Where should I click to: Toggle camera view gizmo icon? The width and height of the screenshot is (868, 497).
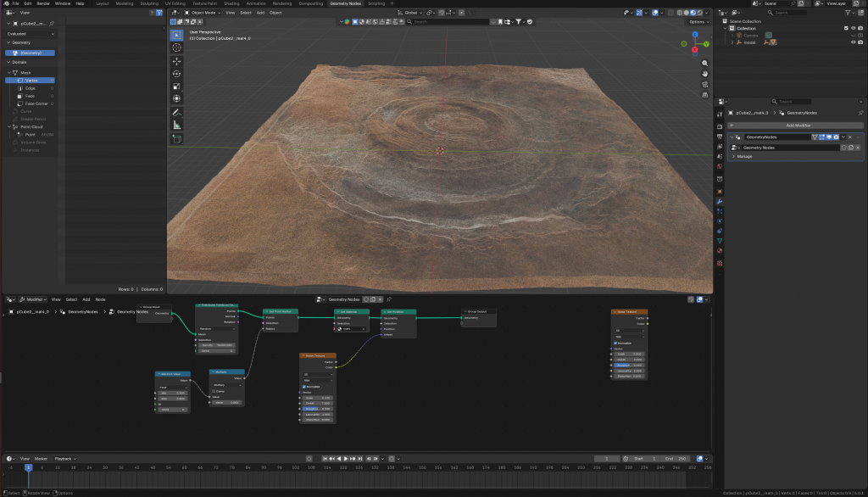[x=706, y=85]
